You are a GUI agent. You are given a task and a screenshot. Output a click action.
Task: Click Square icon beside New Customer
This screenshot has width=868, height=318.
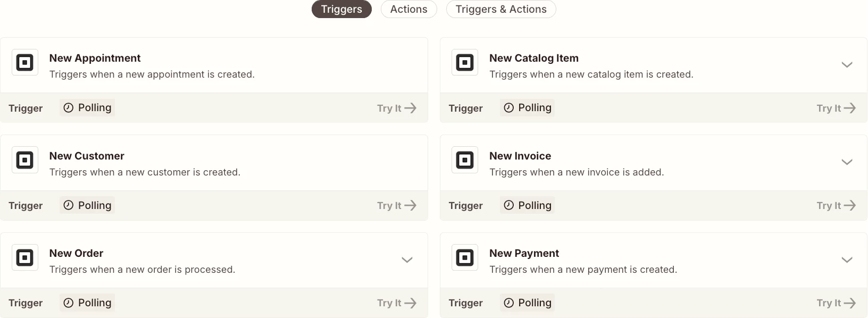25,160
